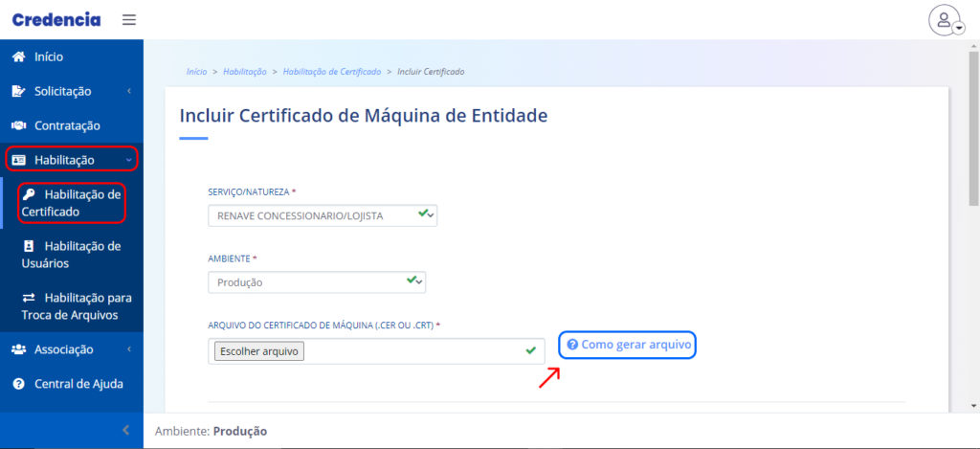
Task: Toggle the hamburger menu icon
Action: click(x=129, y=20)
